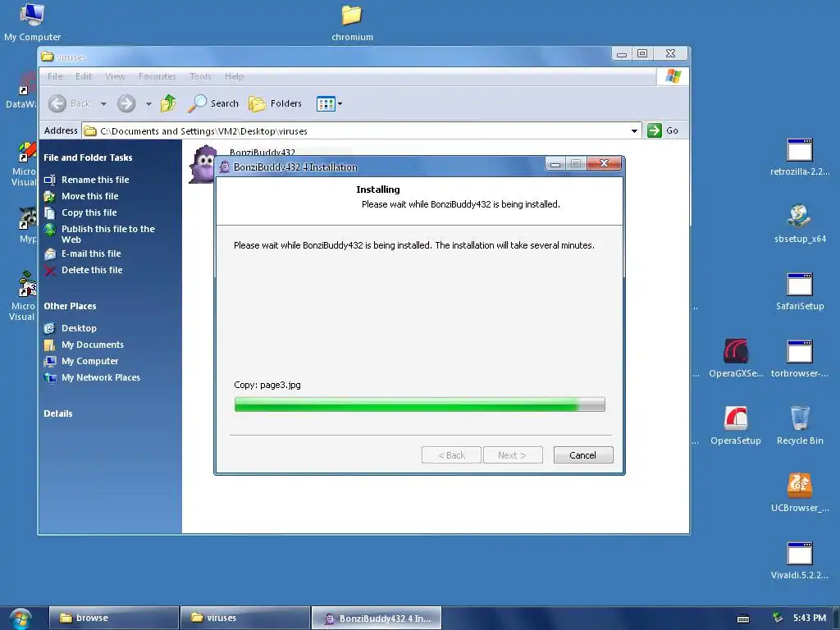Switch to the browse taskbar button
840x630 pixels.
[113, 619]
